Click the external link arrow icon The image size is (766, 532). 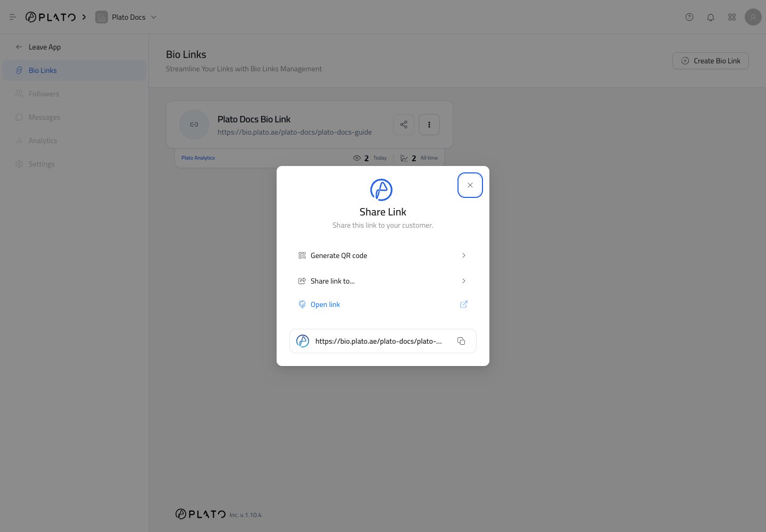pyautogui.click(x=464, y=304)
